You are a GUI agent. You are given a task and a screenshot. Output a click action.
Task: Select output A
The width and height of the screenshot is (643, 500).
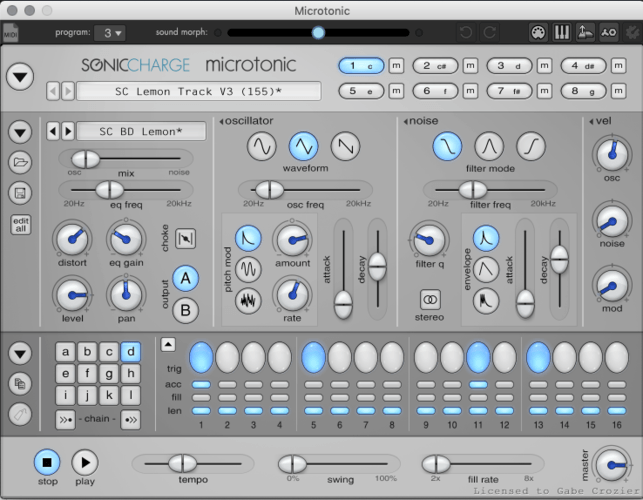coord(185,279)
